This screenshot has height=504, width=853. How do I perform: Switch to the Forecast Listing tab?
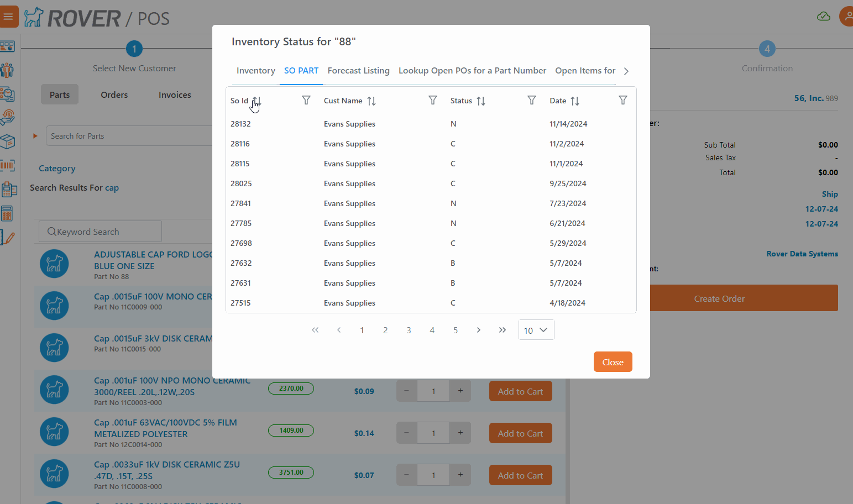pos(358,70)
